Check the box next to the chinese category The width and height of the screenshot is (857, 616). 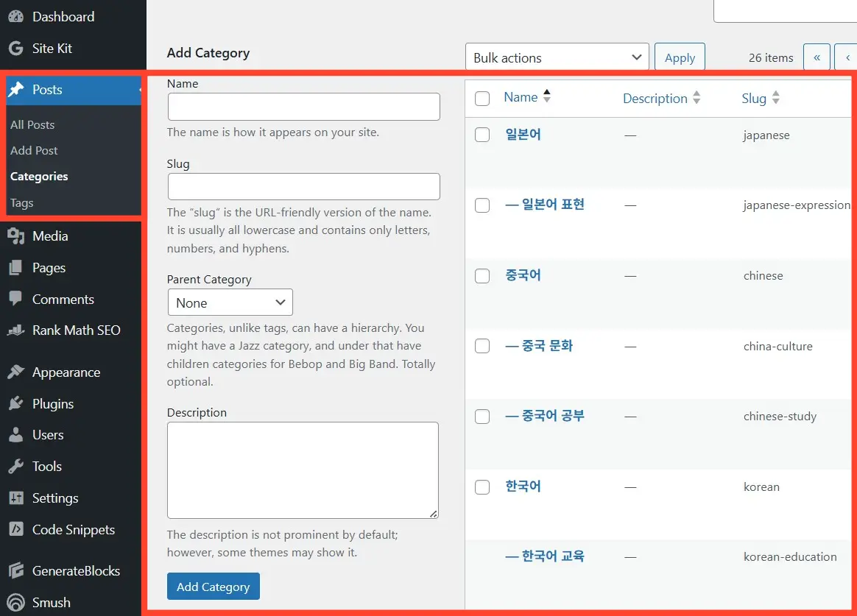coord(482,276)
